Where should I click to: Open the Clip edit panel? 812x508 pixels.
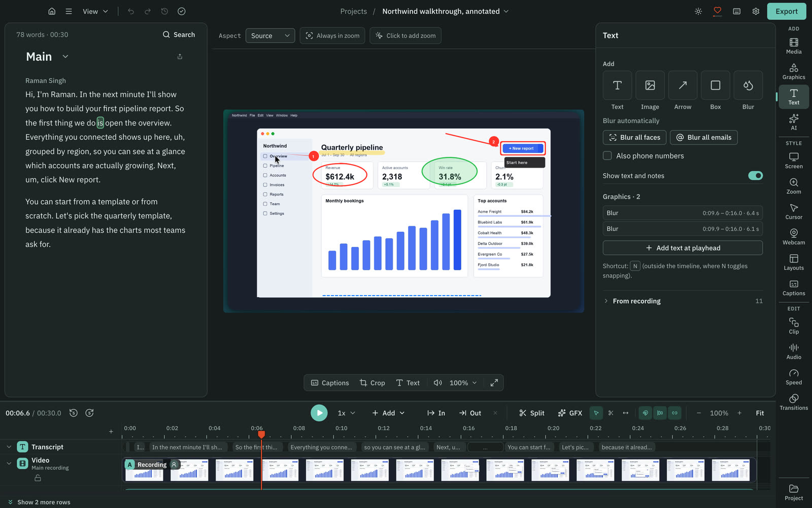[x=794, y=326]
